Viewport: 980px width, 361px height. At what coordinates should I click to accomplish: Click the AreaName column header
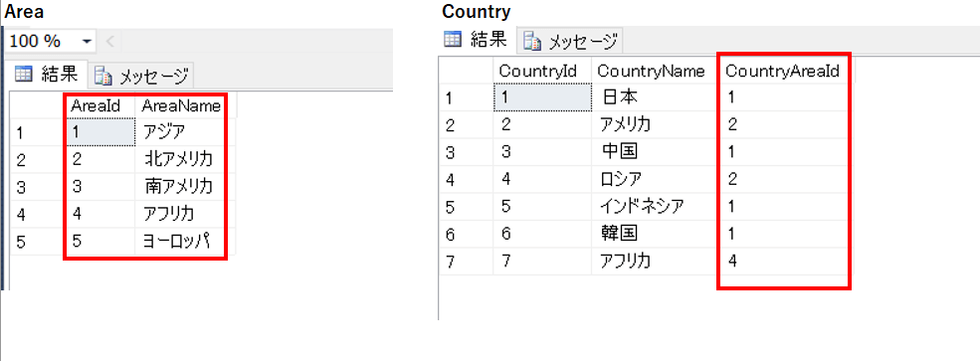tap(179, 106)
